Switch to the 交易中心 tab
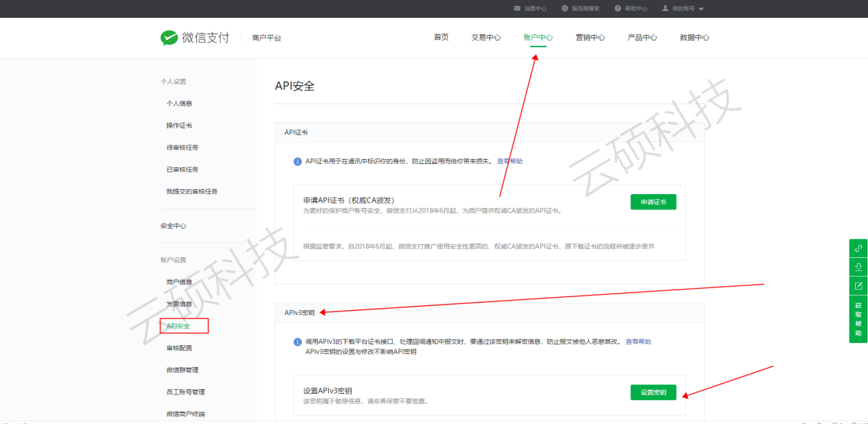The width and height of the screenshot is (868, 424). (x=485, y=38)
